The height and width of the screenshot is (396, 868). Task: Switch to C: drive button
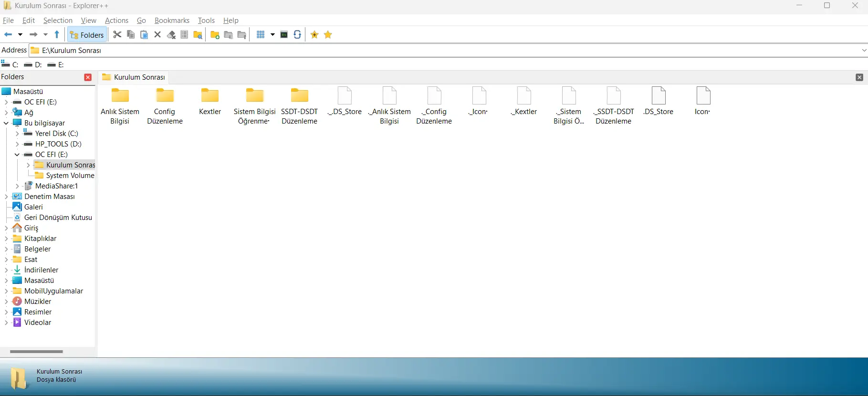tap(10, 64)
